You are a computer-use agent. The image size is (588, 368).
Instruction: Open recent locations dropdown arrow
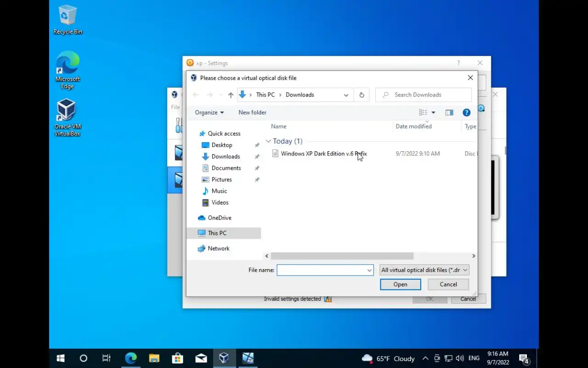coord(220,95)
